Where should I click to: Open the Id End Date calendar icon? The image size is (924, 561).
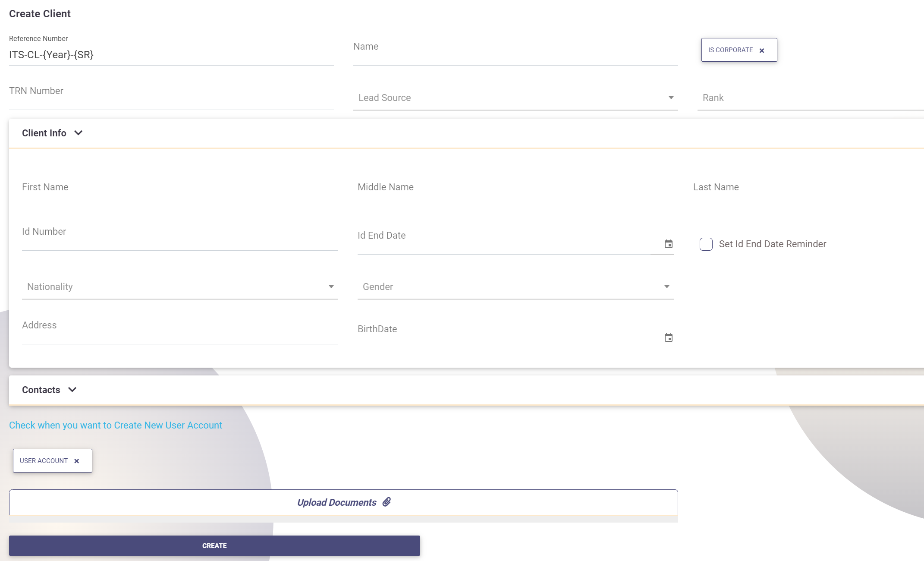668,244
